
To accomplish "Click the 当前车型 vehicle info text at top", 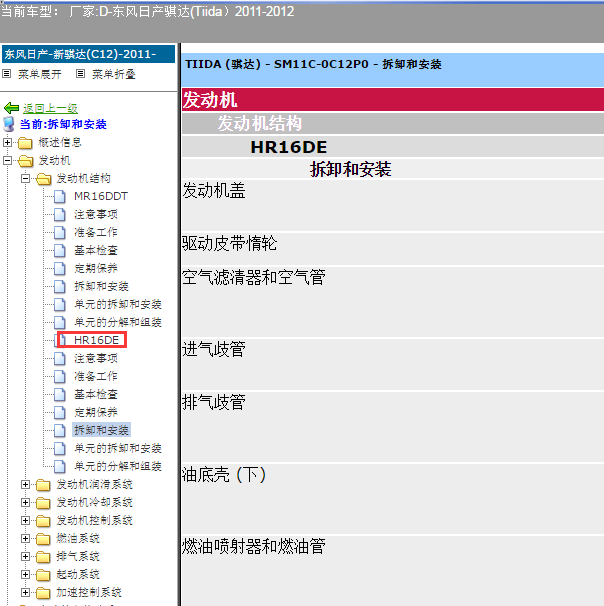I will pyautogui.click(x=148, y=12).
